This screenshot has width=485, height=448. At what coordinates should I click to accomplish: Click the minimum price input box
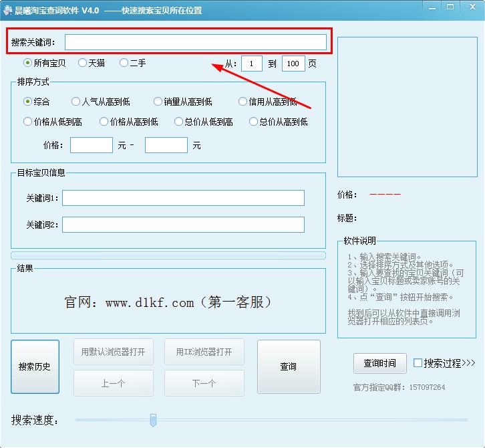coord(91,145)
